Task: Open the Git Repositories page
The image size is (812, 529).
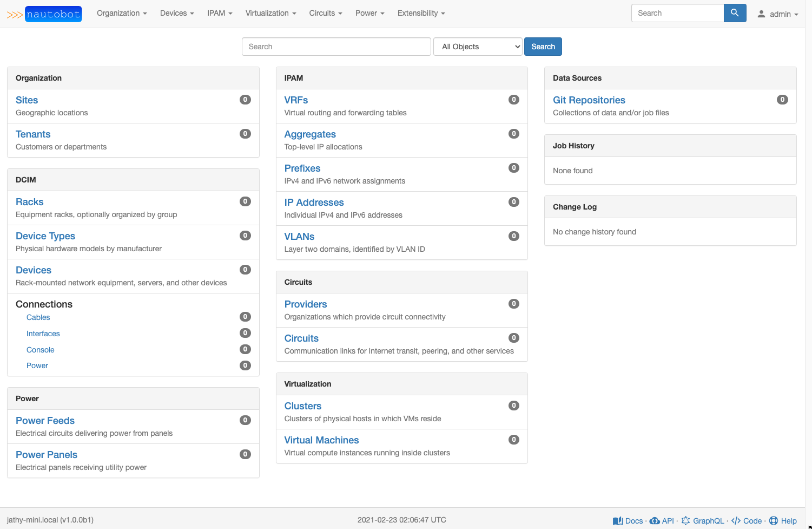Action: click(x=589, y=100)
